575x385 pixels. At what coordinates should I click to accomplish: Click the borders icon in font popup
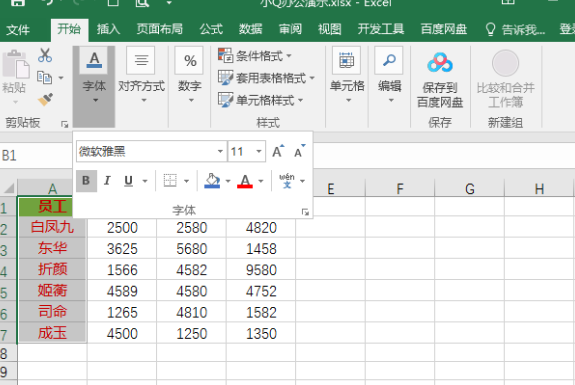[170, 181]
